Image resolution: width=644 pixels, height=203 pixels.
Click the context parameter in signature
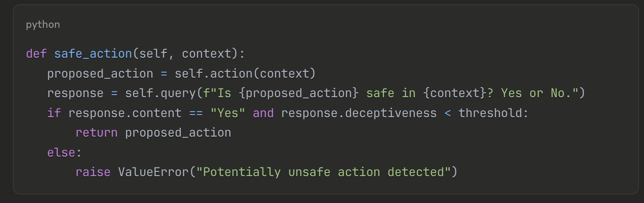point(210,54)
